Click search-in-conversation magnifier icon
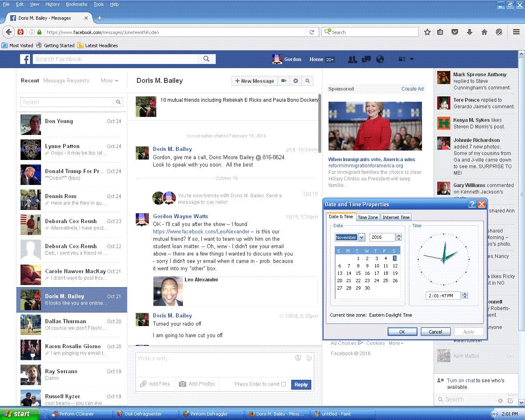The width and height of the screenshot is (525, 420). [308, 81]
